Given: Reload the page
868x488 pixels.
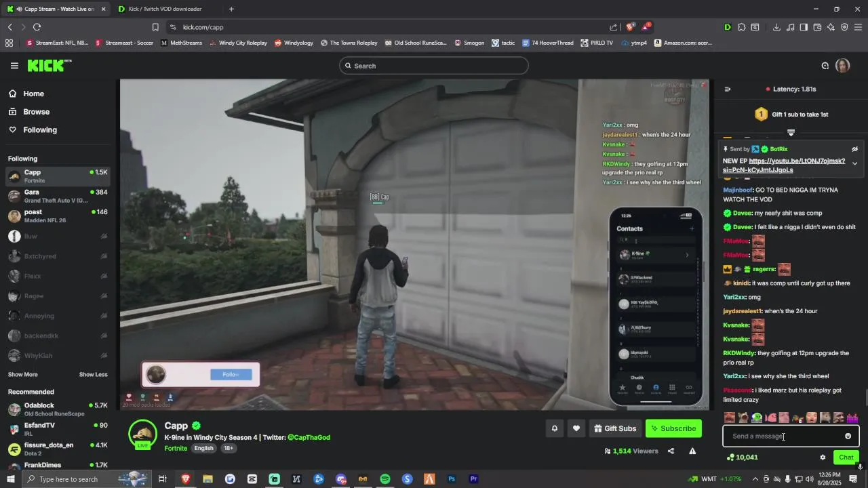Looking at the screenshot, I should (37, 27).
